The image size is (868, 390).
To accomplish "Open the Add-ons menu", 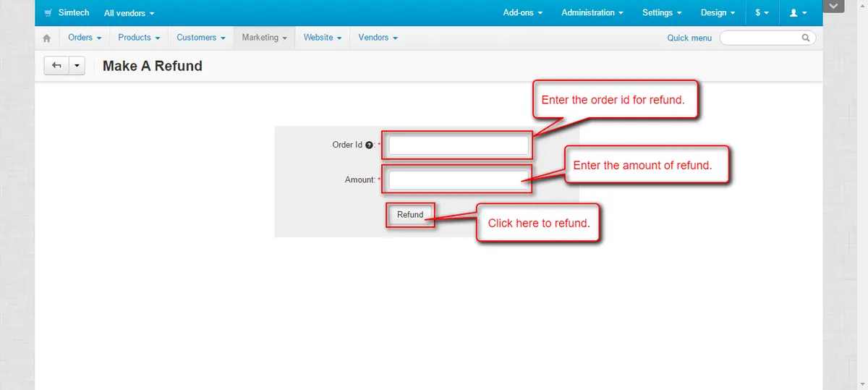I will point(522,13).
